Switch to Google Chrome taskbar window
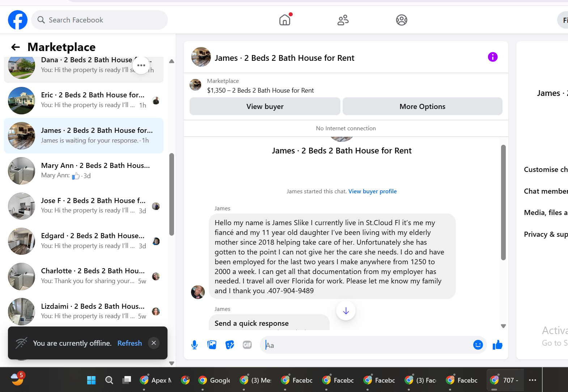The image size is (568, 392). (215, 380)
